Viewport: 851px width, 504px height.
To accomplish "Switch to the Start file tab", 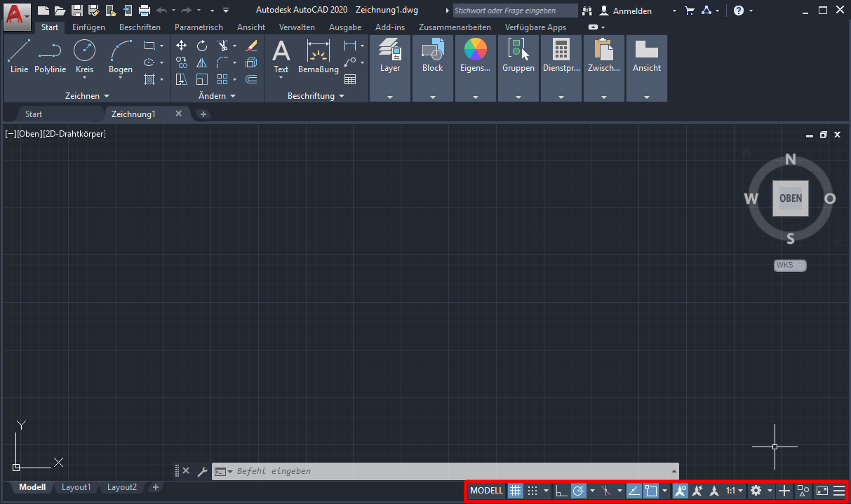I will click(x=34, y=114).
